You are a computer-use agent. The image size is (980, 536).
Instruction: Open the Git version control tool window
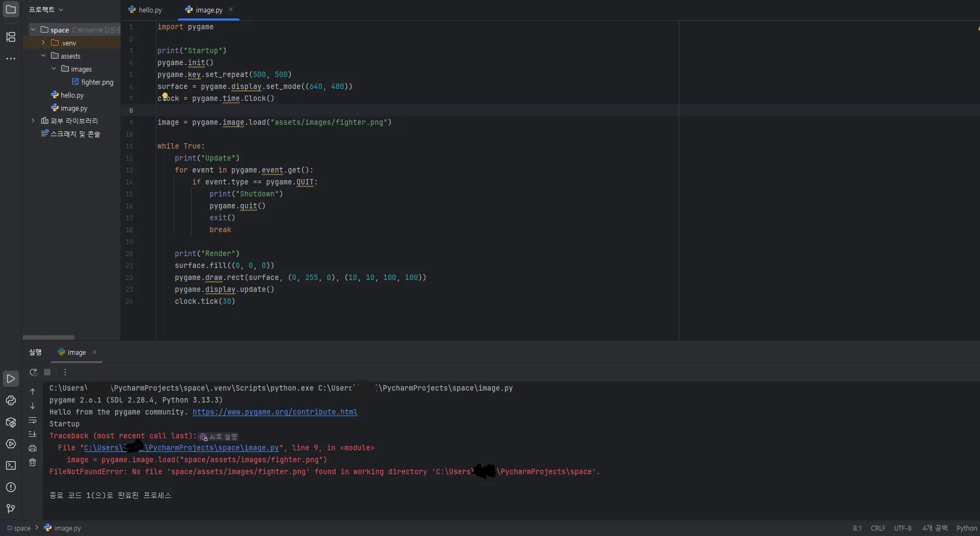tap(11, 509)
